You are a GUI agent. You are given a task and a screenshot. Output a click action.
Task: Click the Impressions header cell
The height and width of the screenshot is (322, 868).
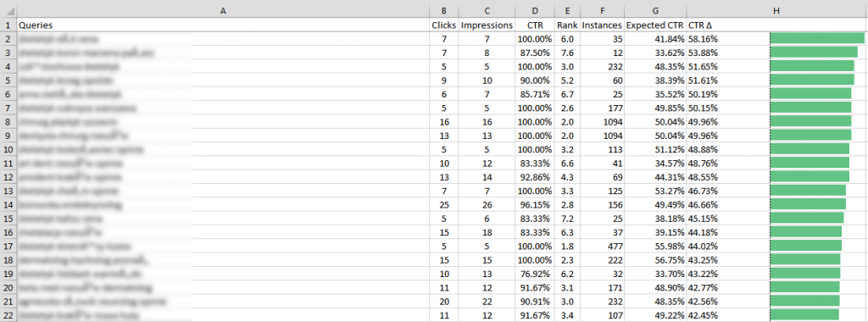[487, 25]
